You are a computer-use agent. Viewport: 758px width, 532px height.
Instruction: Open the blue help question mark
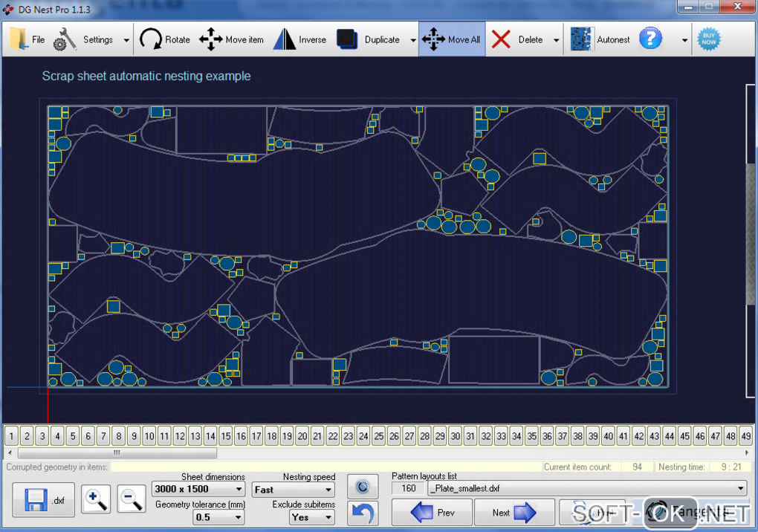tap(650, 39)
